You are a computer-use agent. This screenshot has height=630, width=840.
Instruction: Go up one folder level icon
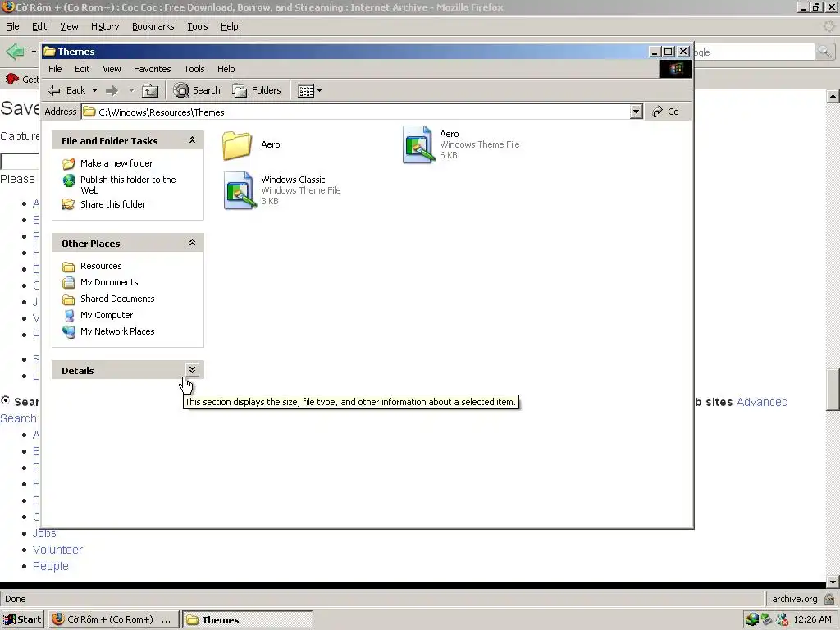[x=150, y=90]
